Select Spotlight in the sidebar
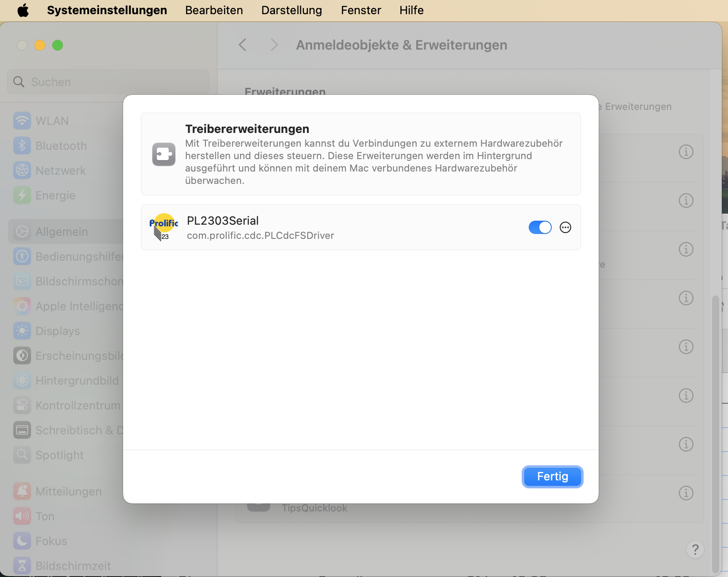The image size is (728, 577). 66,455
